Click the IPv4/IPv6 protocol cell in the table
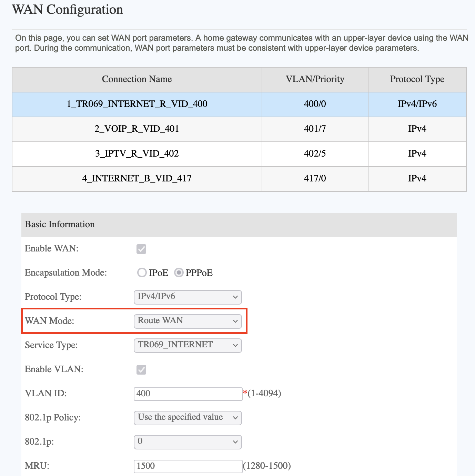 point(417,104)
